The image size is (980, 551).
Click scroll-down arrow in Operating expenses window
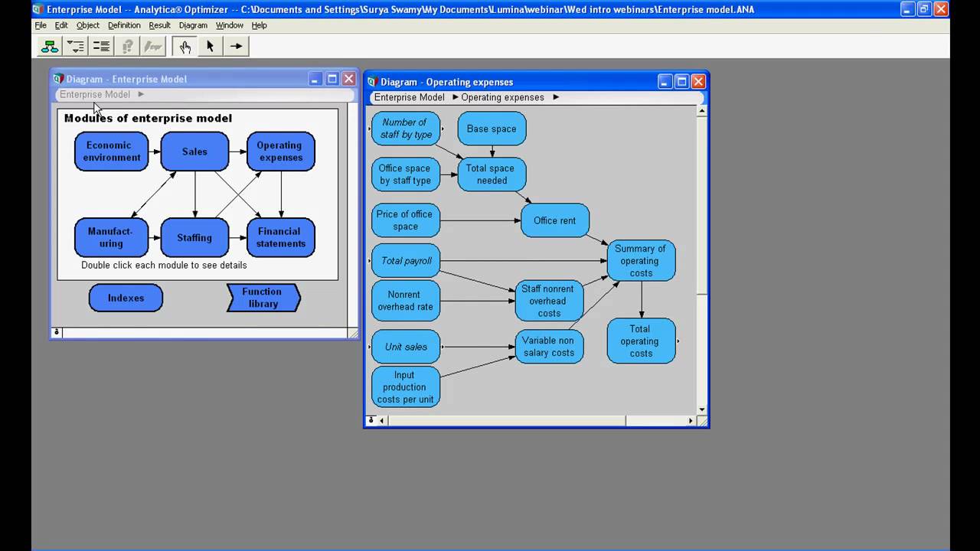pyautogui.click(x=702, y=409)
